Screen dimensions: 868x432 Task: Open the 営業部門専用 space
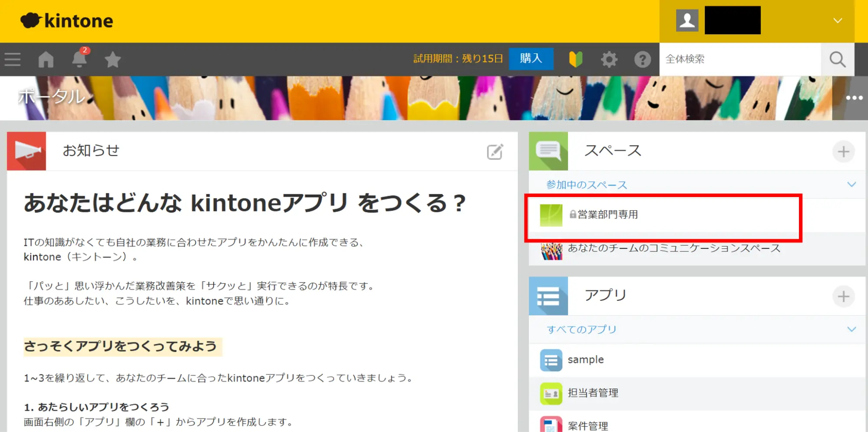(607, 214)
